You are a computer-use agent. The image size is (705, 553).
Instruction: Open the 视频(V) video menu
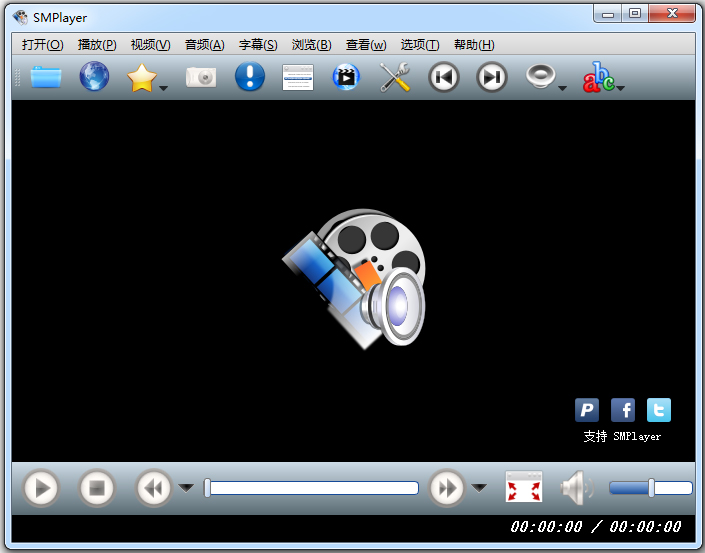tap(150, 45)
